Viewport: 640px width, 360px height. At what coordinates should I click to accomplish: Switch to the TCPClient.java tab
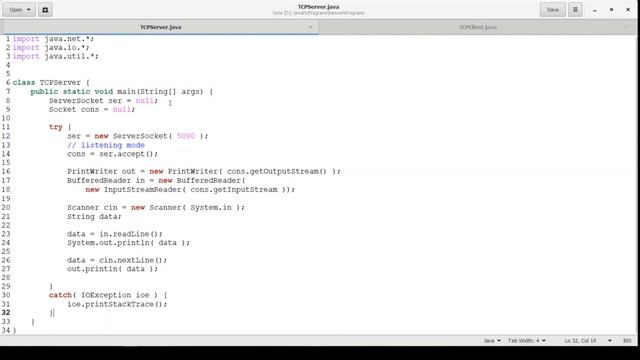coord(478,27)
